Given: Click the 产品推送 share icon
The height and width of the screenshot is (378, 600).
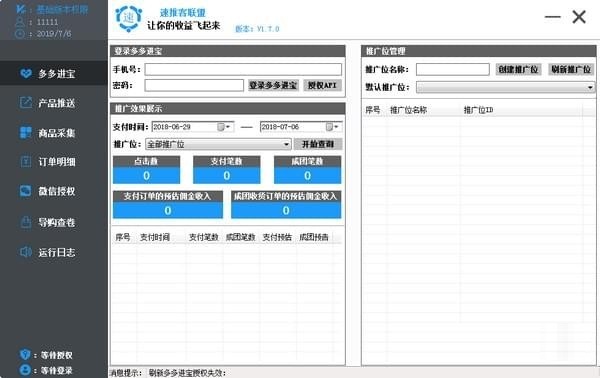Looking at the screenshot, I should 26,103.
